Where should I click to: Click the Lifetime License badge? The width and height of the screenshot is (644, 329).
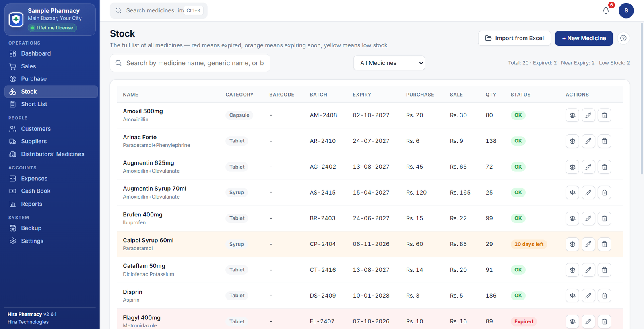coord(52,28)
